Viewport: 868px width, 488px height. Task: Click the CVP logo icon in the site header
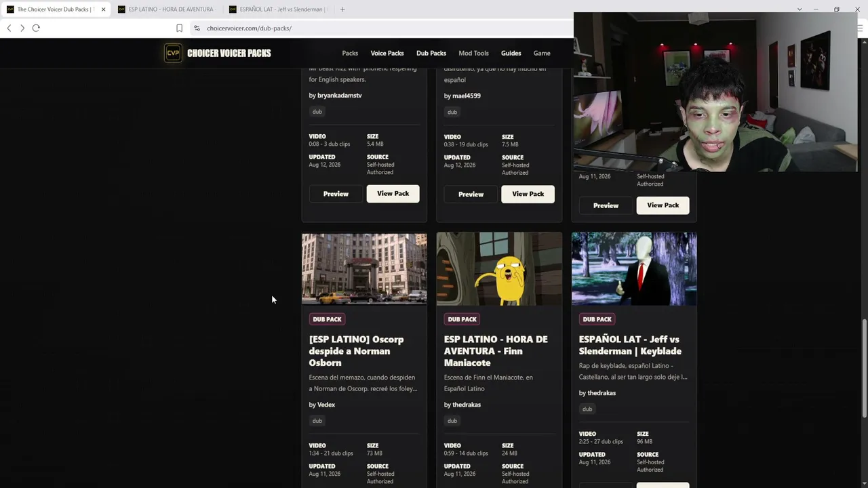coord(173,53)
